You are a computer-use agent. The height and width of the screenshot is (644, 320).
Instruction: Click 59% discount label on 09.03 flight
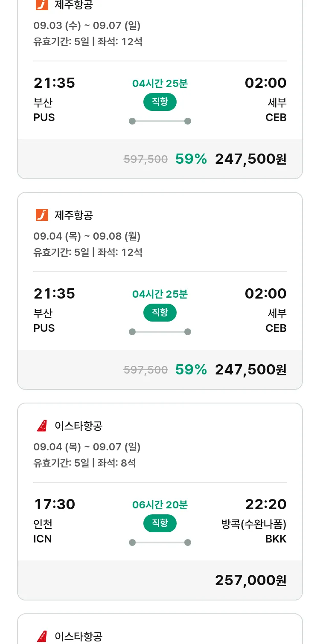tap(191, 159)
